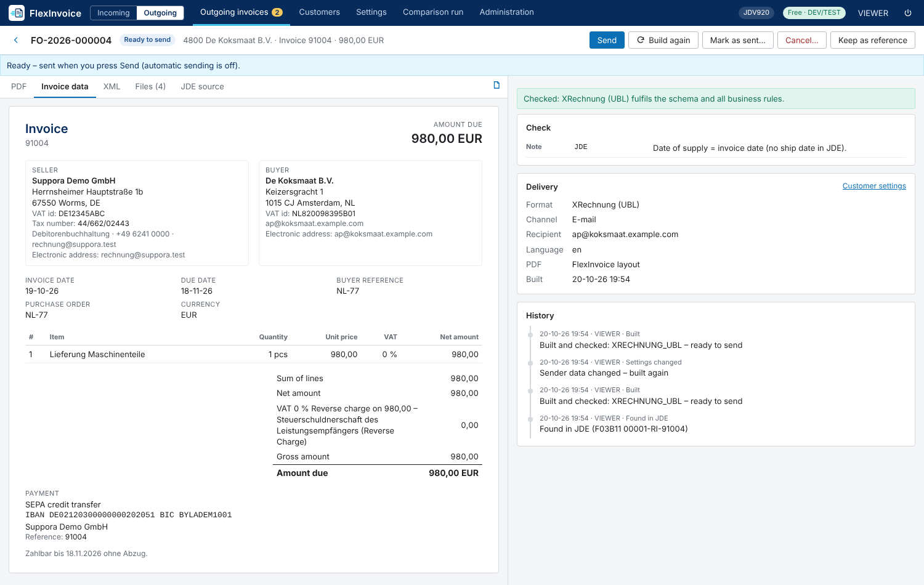Click recipient ap@koksmaat.example.com in Delivery
The image size is (924, 585).
(x=625, y=235)
